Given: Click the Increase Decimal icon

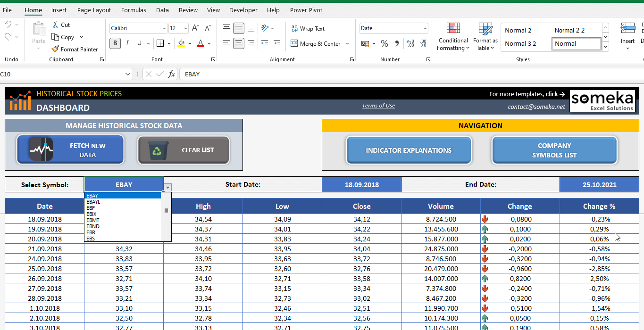Looking at the screenshot, I should pos(410,43).
